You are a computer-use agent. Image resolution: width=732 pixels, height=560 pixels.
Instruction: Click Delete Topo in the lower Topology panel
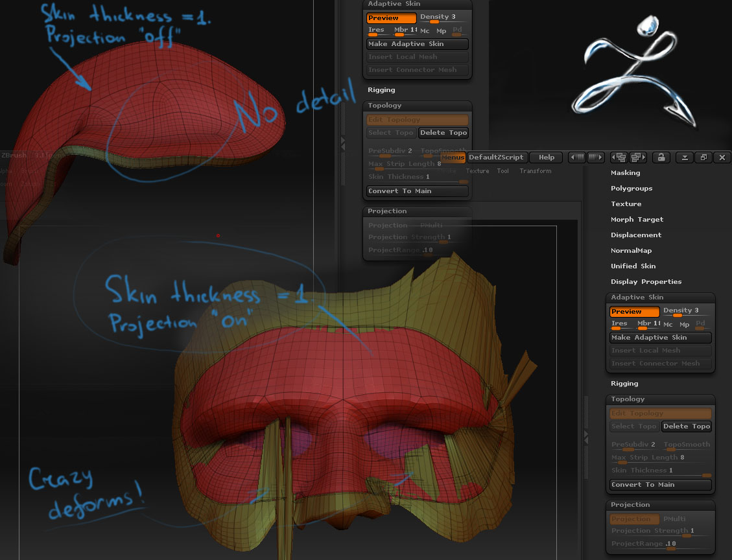click(686, 426)
